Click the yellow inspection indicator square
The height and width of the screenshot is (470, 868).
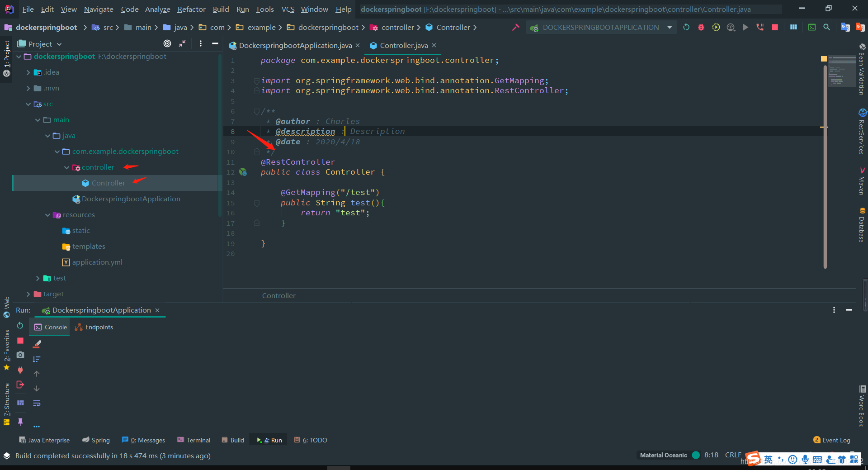824,59
